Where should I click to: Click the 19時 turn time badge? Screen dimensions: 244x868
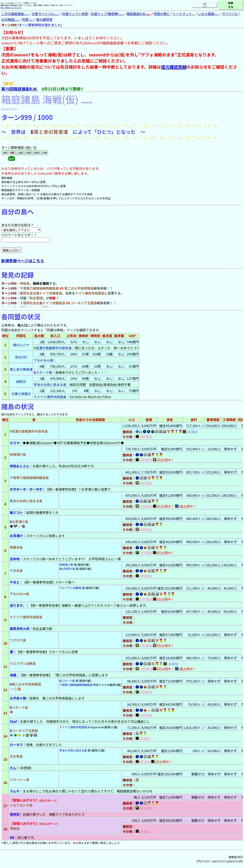pyautogui.click(x=36, y=153)
